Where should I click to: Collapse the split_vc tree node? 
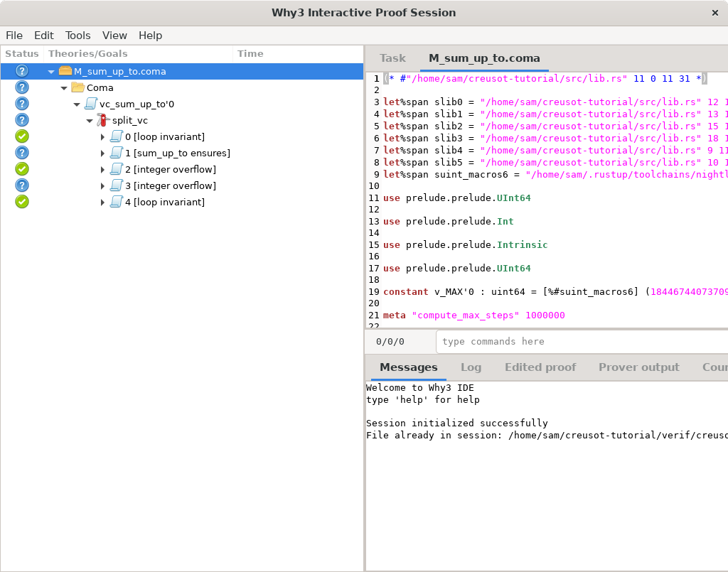coord(90,120)
